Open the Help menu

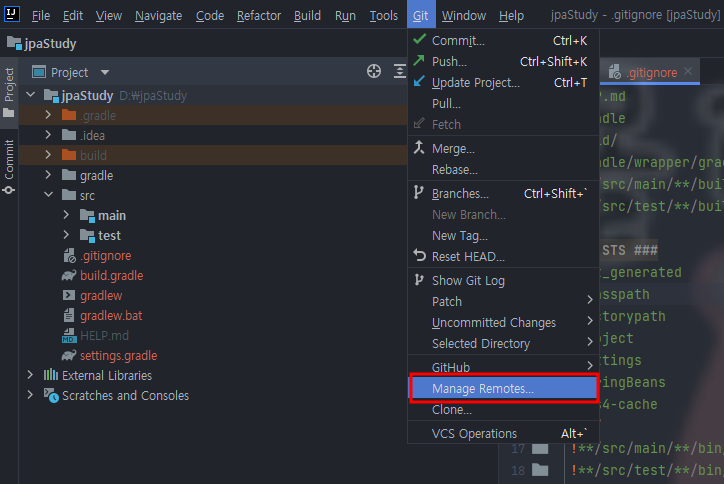point(511,16)
